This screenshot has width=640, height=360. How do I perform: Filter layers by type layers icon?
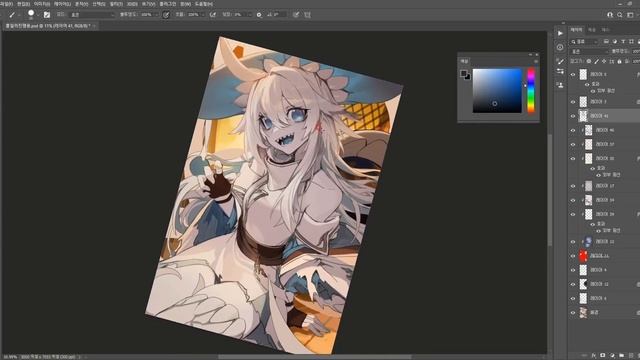tap(623, 42)
